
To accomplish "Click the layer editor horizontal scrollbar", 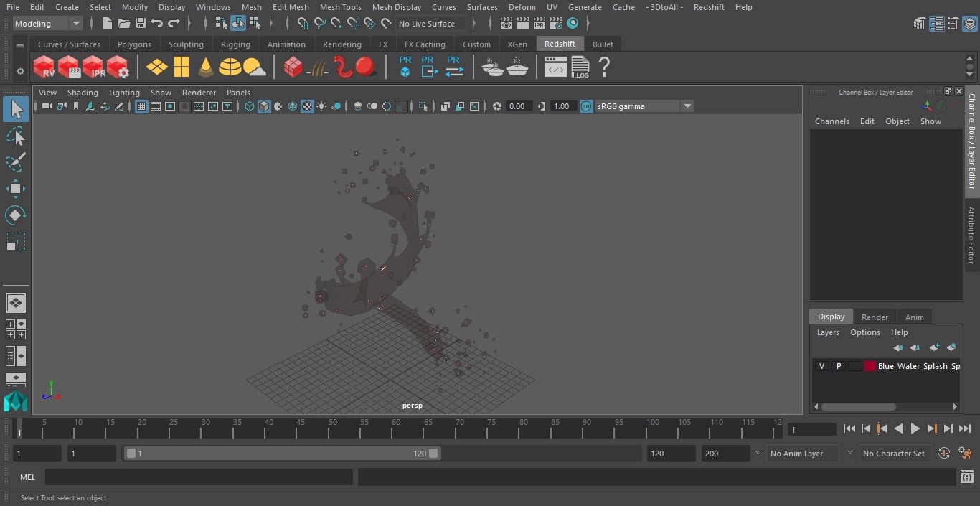I will point(858,406).
